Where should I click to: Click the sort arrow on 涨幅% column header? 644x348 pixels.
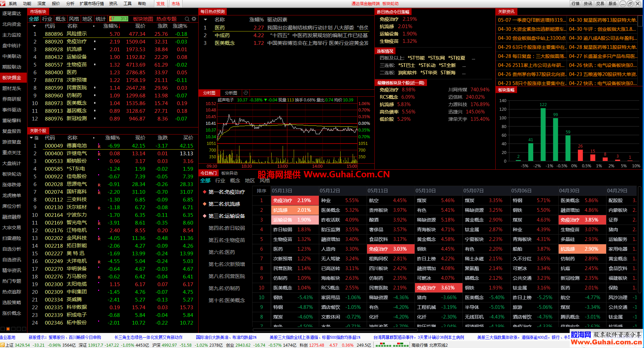(120, 26)
